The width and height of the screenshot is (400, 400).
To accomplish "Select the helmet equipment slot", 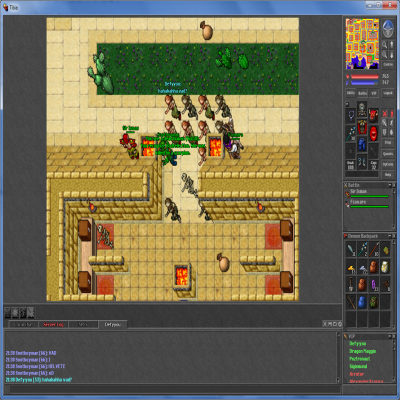I will 362,109.
